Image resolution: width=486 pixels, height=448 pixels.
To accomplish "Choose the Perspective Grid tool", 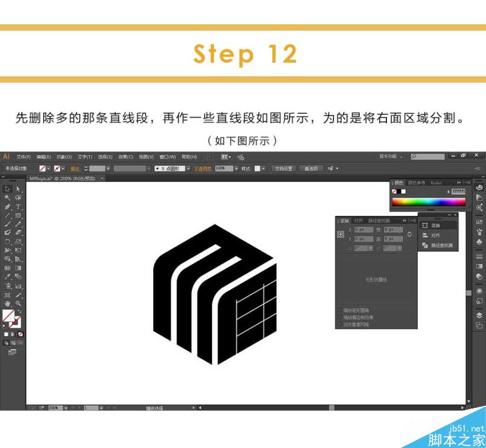I will tap(18, 259).
